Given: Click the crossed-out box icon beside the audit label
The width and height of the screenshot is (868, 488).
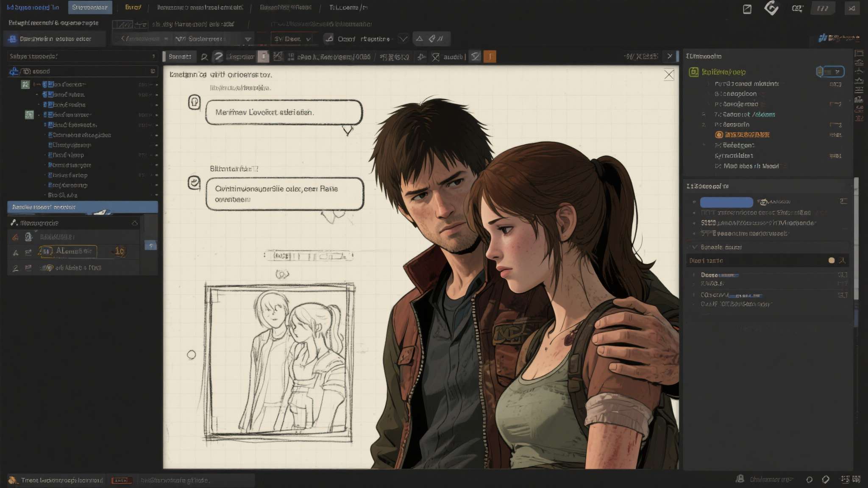Looking at the screenshot, I should coord(435,57).
